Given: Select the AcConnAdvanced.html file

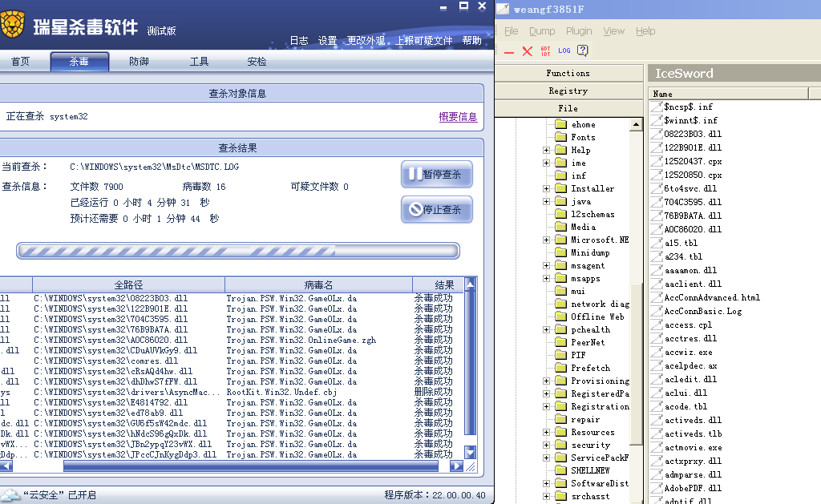Looking at the screenshot, I should pos(712,297).
